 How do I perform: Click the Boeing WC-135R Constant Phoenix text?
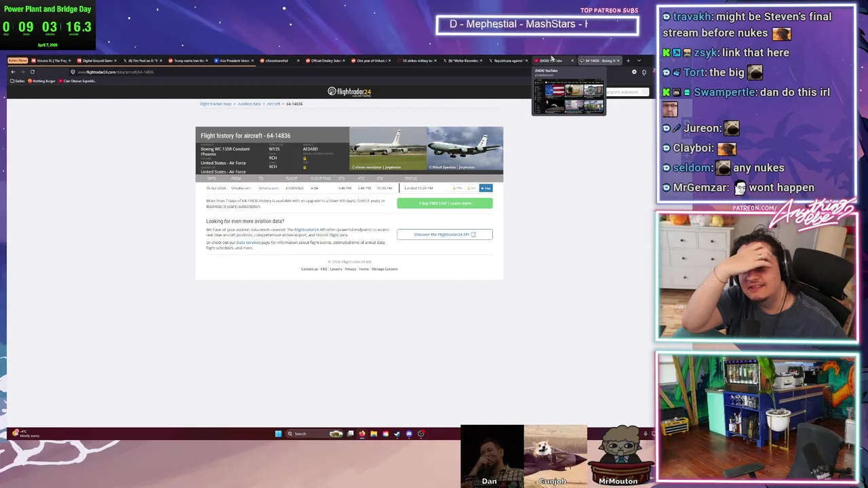coord(225,151)
